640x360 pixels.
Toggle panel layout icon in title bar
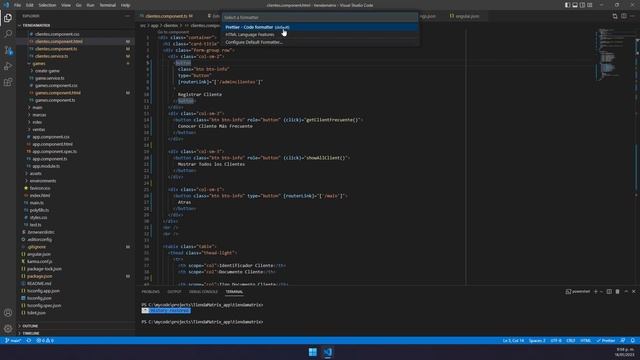click(575, 5)
